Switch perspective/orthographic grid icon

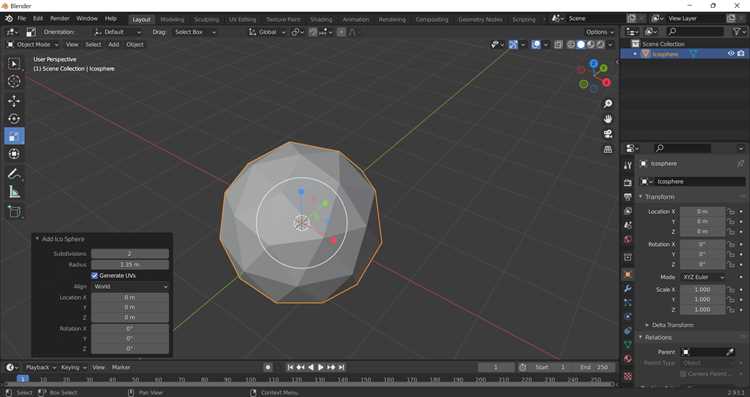pyautogui.click(x=608, y=149)
